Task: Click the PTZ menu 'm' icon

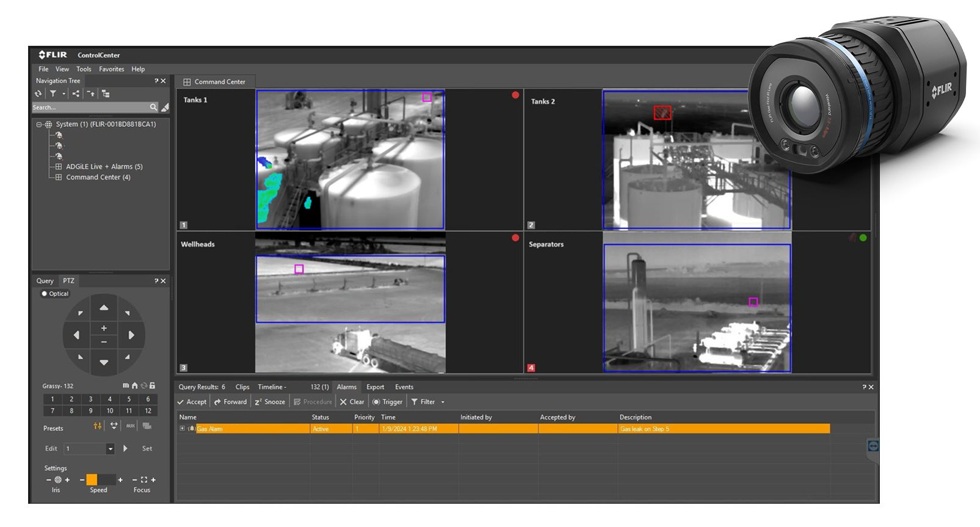Action: point(126,386)
